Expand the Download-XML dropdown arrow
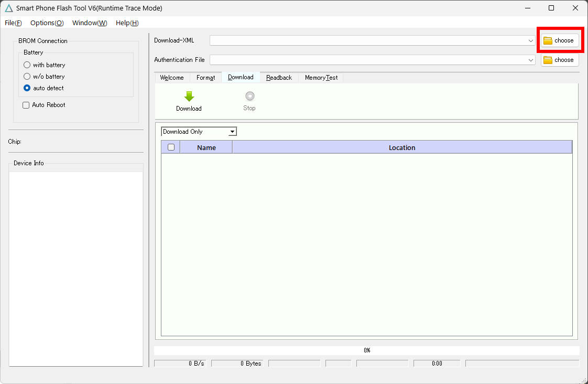This screenshot has width=588, height=384. [x=531, y=40]
